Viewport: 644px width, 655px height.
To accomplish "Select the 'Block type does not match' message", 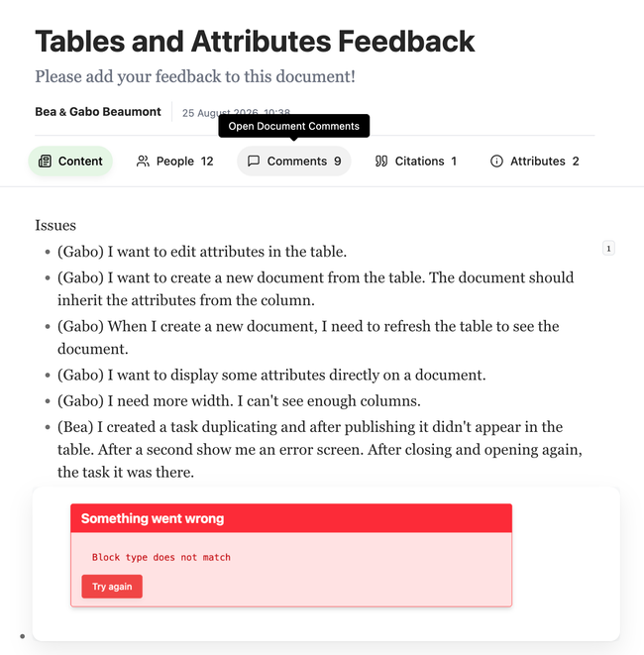I will (161, 557).
